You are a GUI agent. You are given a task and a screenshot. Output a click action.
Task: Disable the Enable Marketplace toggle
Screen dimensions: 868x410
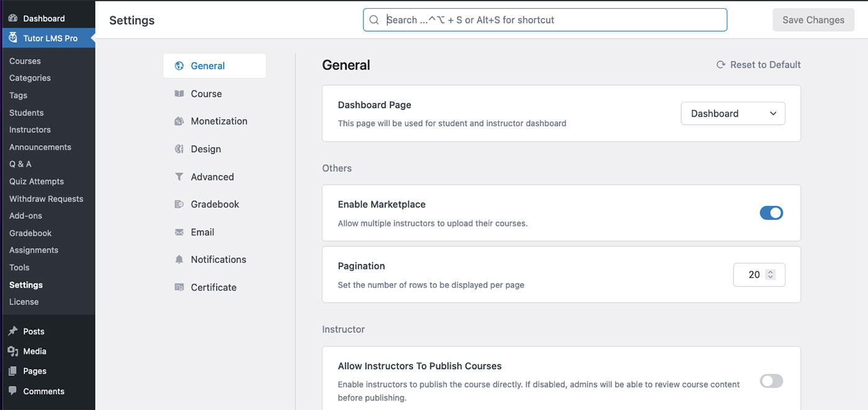click(x=771, y=213)
